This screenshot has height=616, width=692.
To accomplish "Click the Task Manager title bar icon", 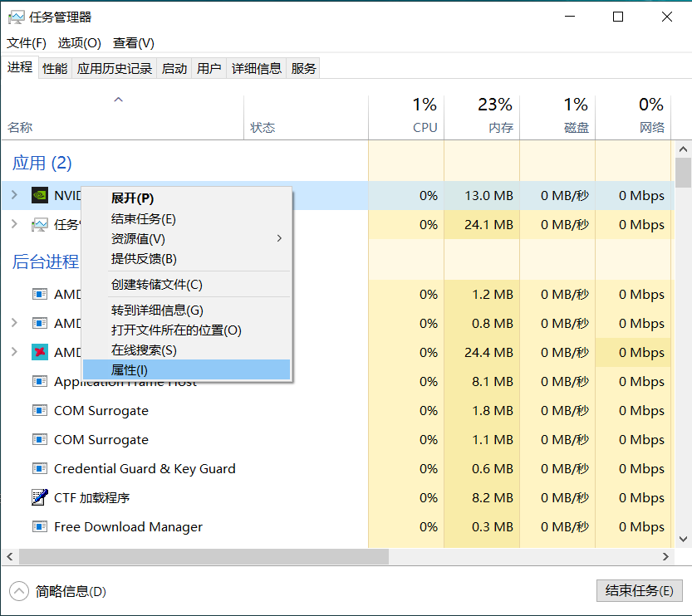I will pos(16,17).
